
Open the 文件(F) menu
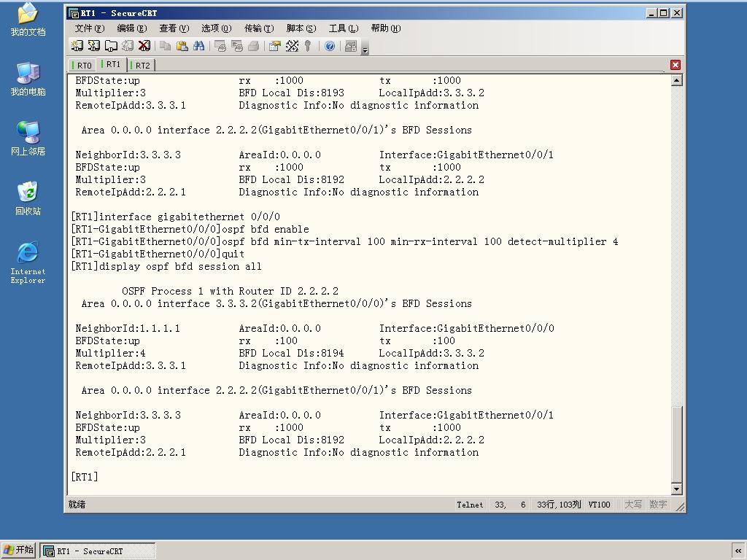(89, 28)
